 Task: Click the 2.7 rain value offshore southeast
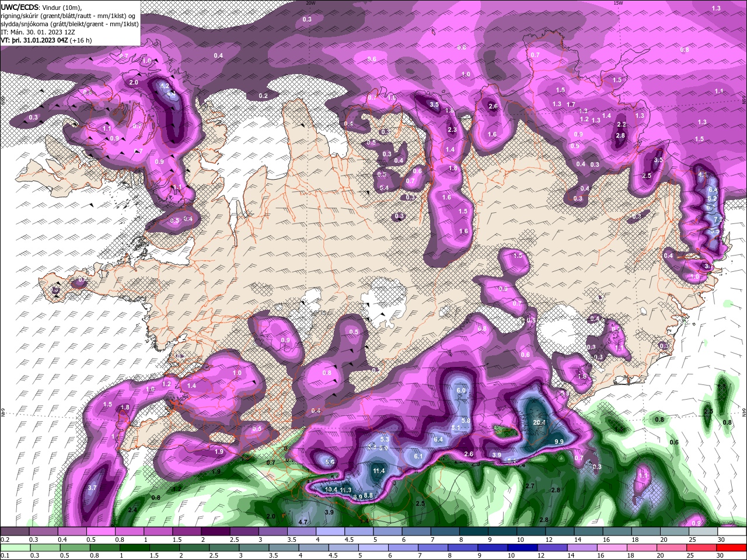point(530,486)
